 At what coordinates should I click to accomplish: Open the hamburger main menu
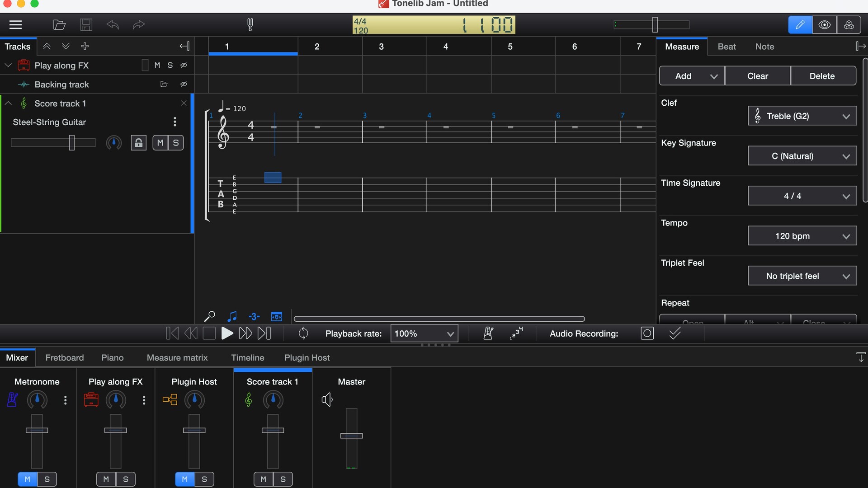click(x=15, y=25)
